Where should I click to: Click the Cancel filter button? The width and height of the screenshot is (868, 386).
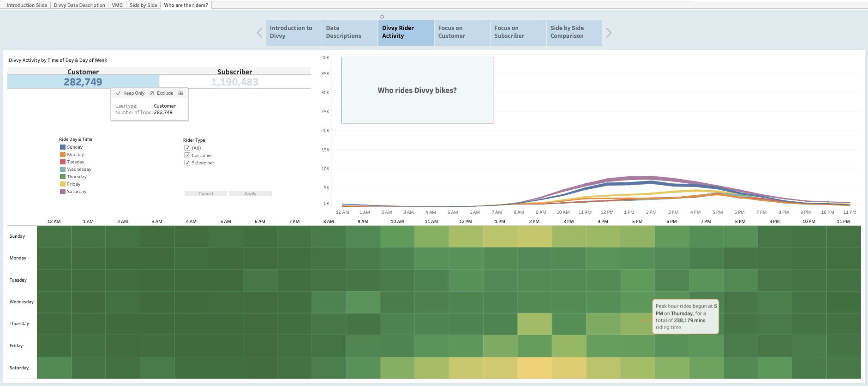[x=206, y=193]
